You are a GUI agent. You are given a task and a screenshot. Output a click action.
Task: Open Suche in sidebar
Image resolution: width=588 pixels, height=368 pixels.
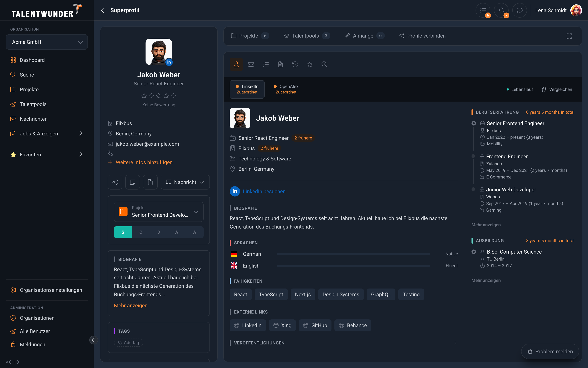pyautogui.click(x=47, y=75)
